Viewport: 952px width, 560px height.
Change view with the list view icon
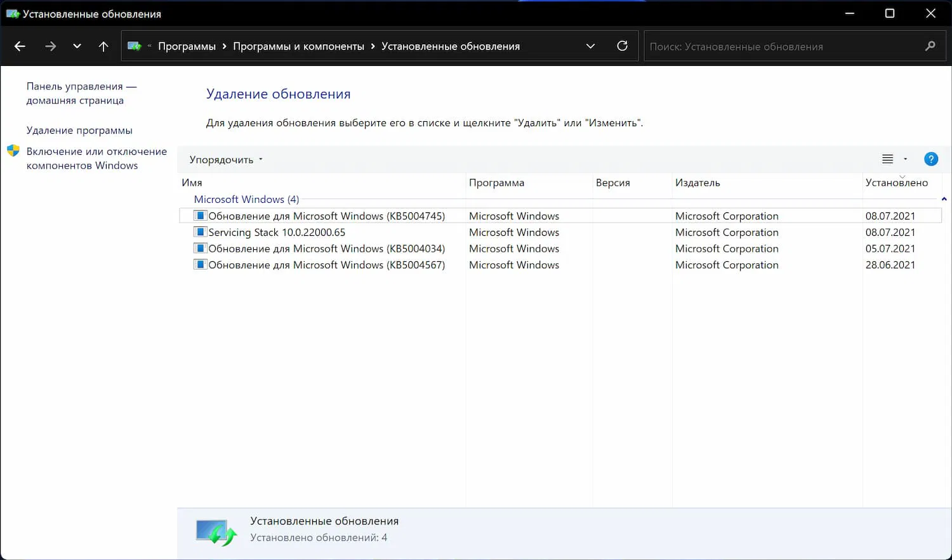tap(887, 159)
